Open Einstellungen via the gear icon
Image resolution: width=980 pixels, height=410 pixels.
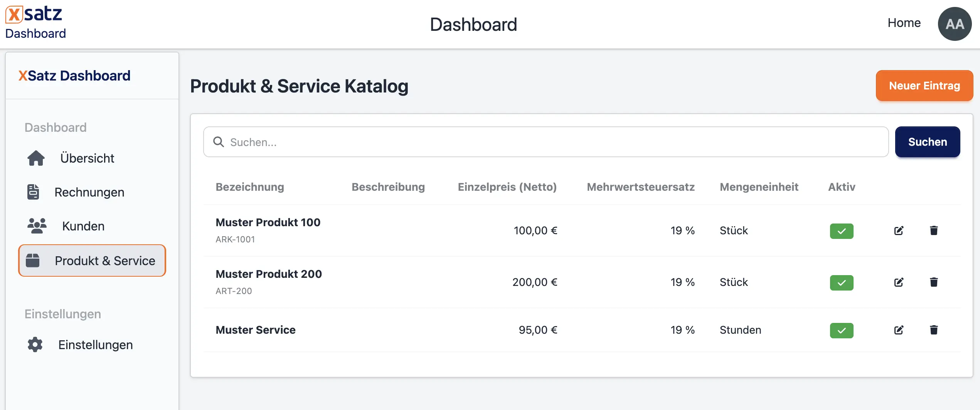(34, 344)
